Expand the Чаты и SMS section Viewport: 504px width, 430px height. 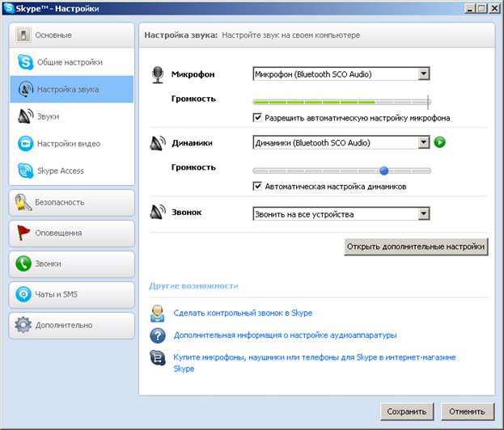(x=72, y=294)
